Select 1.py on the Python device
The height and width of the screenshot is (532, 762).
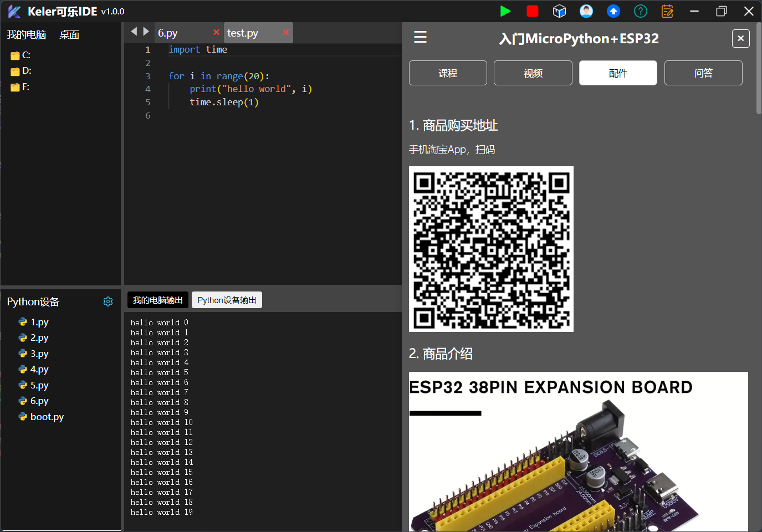(34, 322)
